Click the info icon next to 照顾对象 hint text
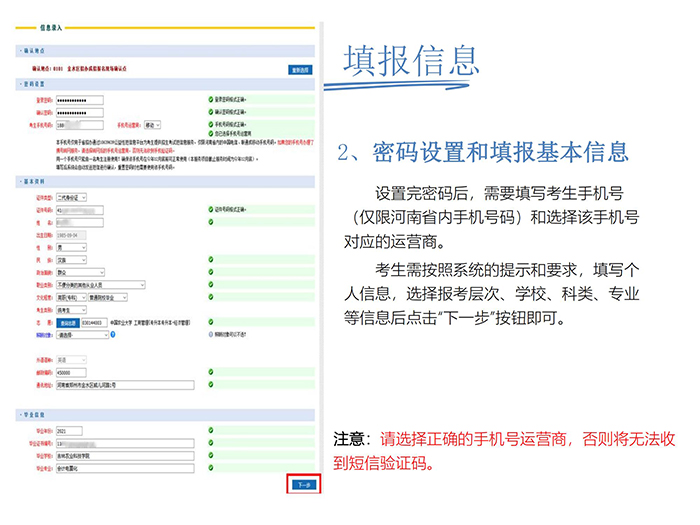Viewport: 700px width, 525px height. tap(212, 336)
